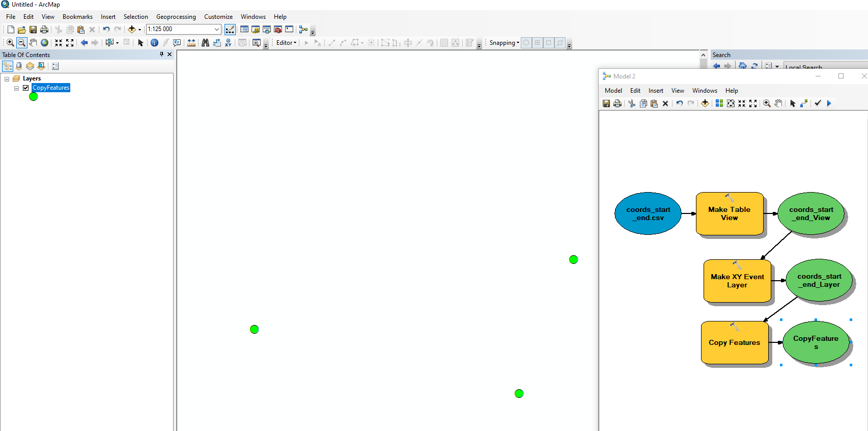Open the Geoprocessing menu
This screenshot has height=431, width=868.
176,17
